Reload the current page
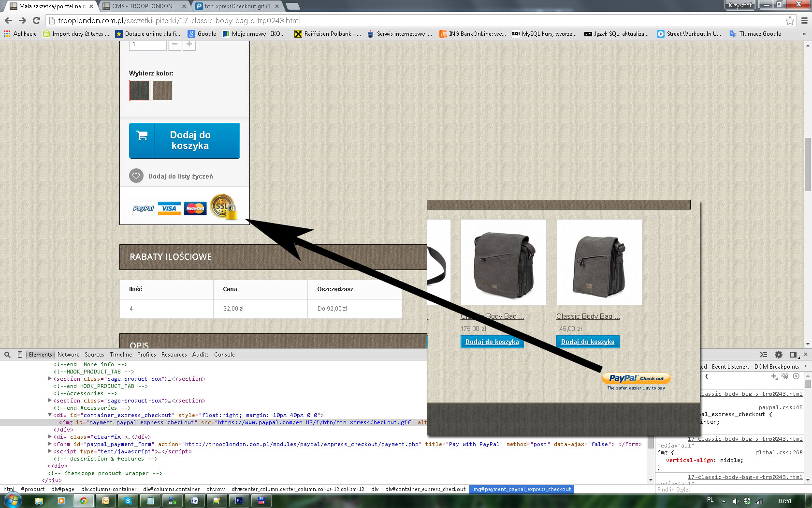Viewport: 812px width, 508px height. (36, 20)
